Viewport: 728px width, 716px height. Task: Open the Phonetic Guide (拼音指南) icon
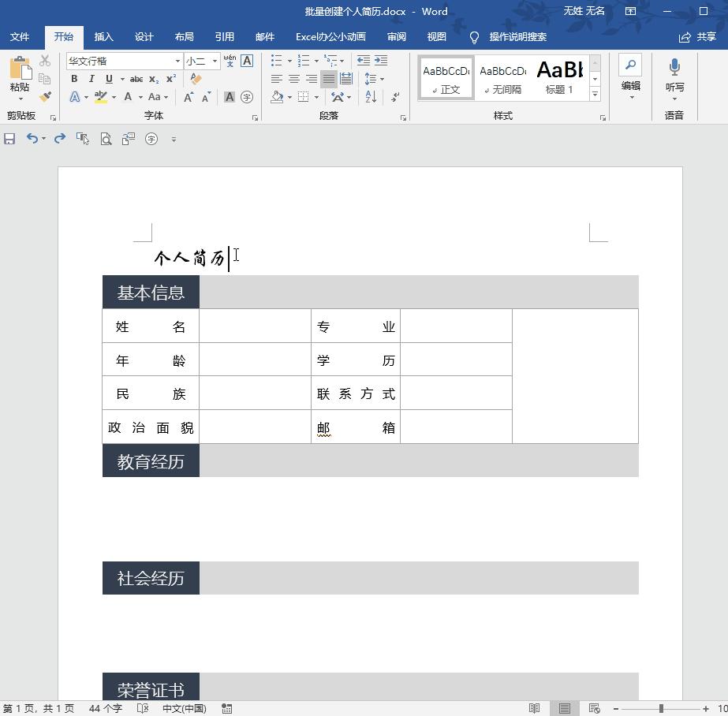230,61
